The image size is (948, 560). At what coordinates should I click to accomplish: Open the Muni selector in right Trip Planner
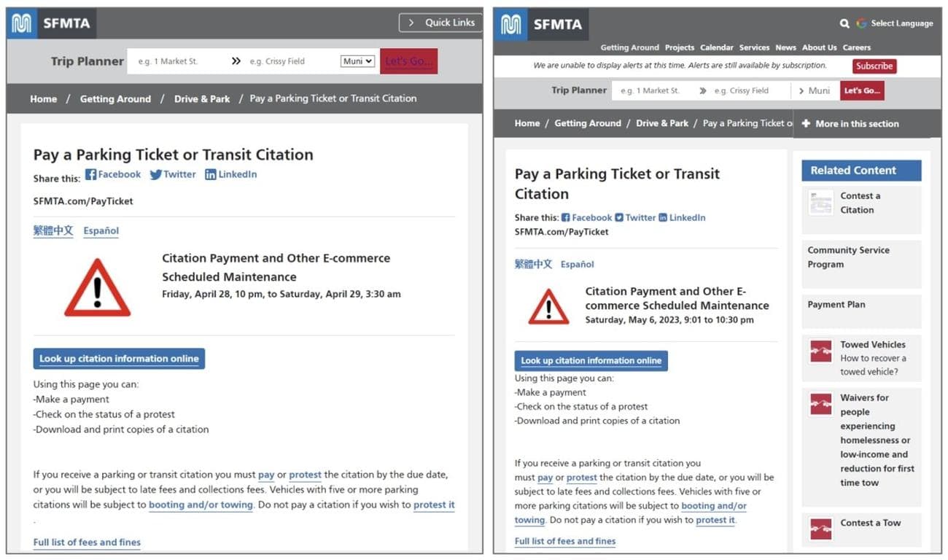[x=814, y=91]
